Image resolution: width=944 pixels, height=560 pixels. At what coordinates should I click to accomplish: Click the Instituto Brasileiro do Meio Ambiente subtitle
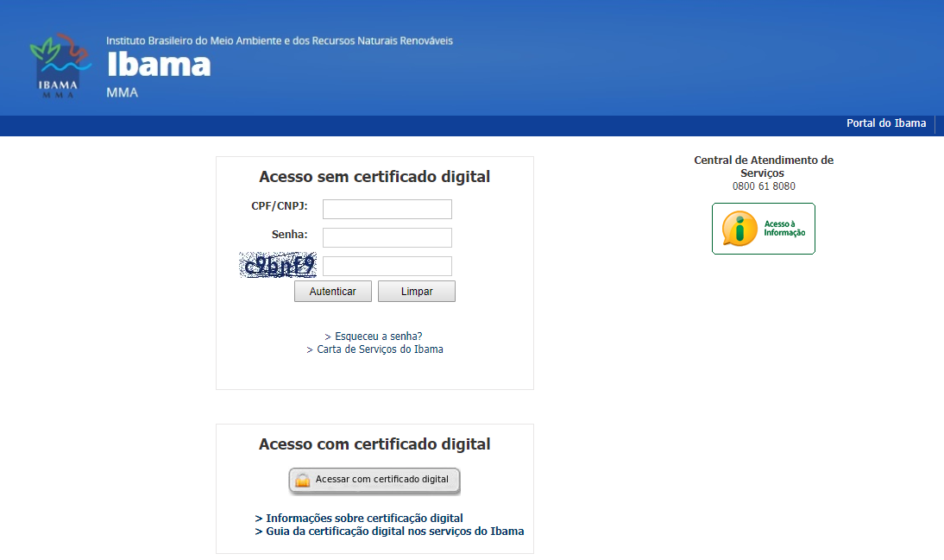[x=280, y=41]
